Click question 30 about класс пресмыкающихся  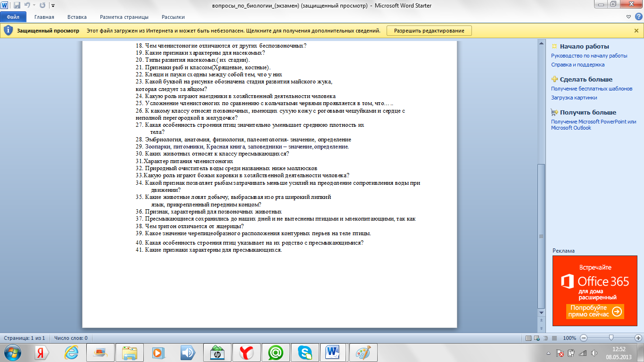pyautogui.click(x=212, y=154)
